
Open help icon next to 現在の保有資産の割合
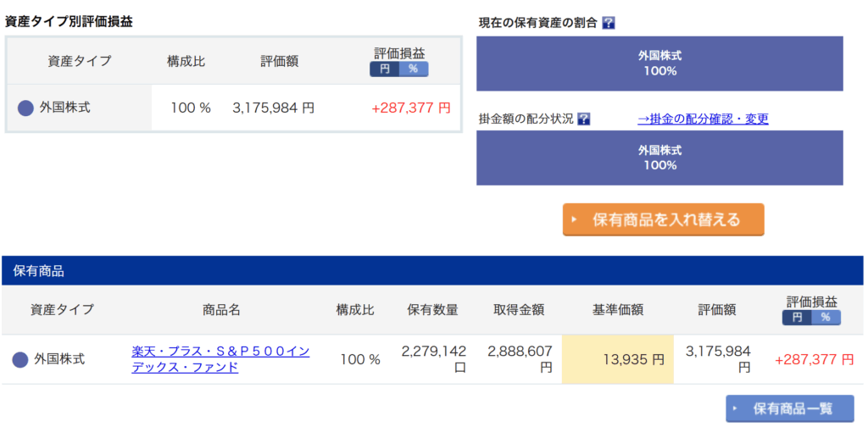coord(609,23)
